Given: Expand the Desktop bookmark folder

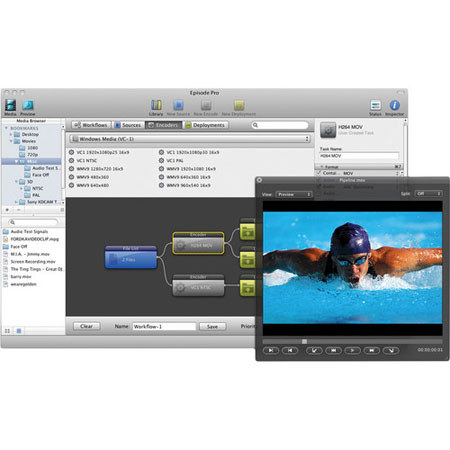Looking at the screenshot, I should pyautogui.click(x=11, y=134).
